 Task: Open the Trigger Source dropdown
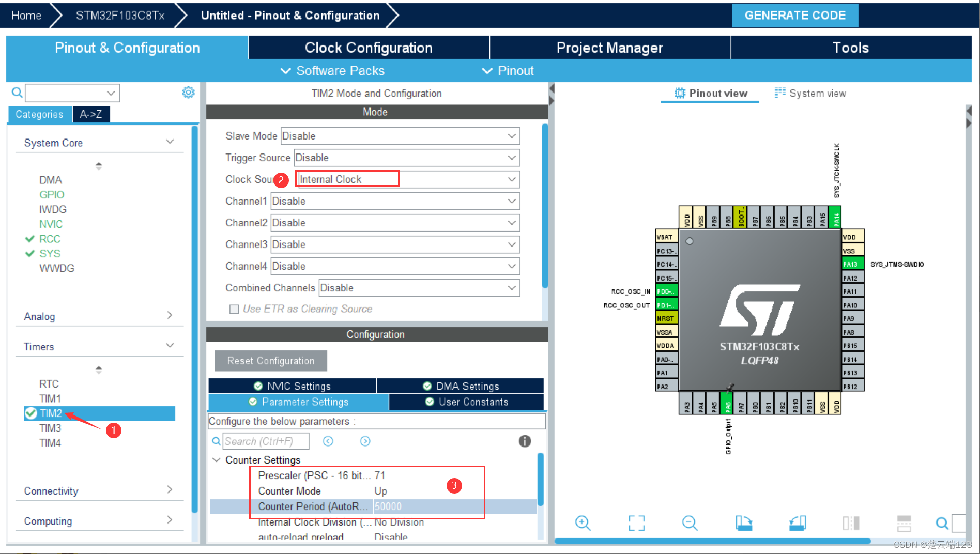407,158
